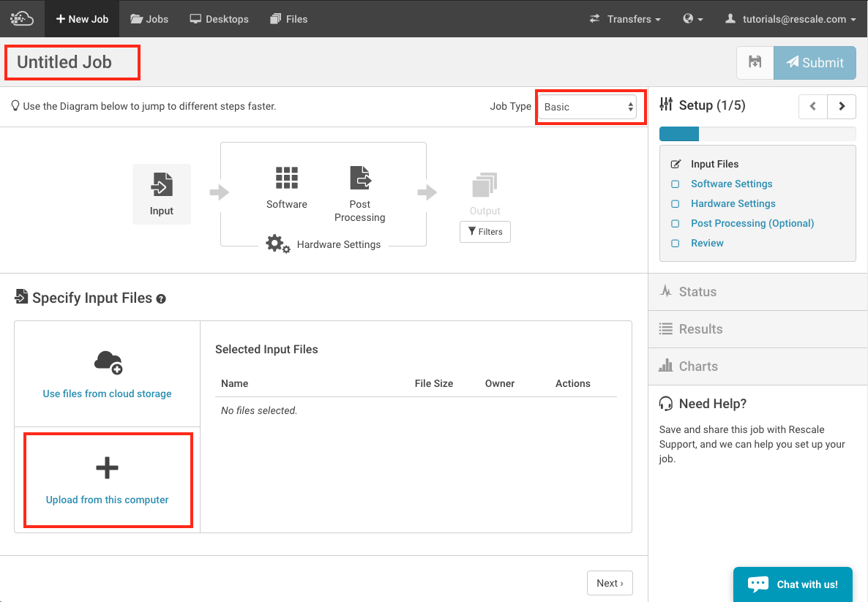Click the upload plus icon

point(107,468)
